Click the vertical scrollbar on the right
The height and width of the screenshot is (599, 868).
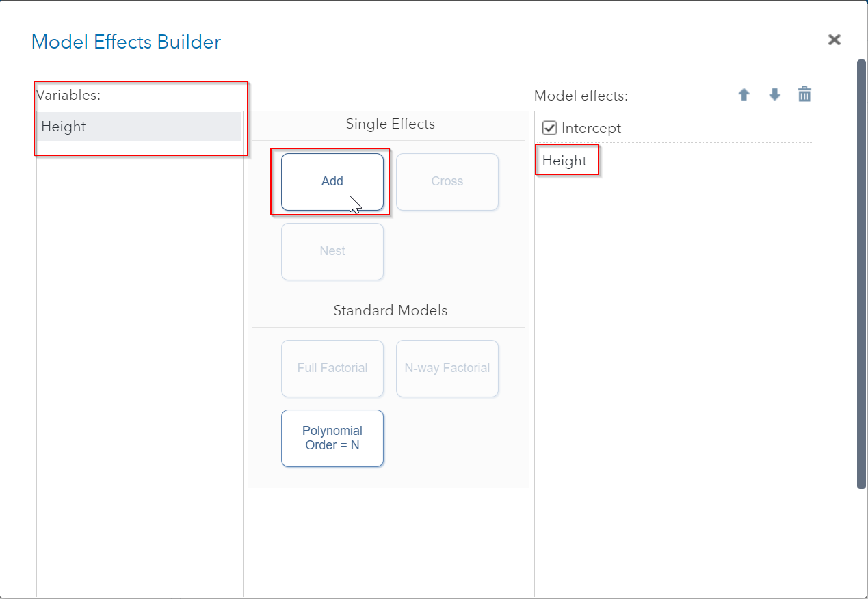860,274
